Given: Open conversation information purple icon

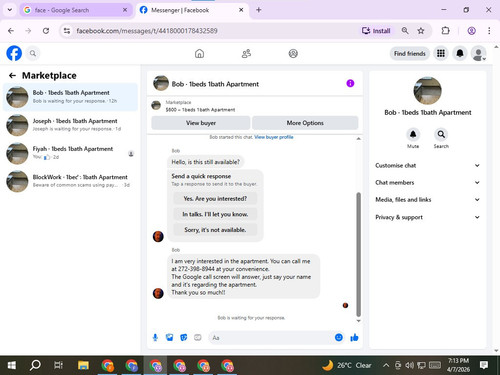Looking at the screenshot, I should tap(350, 83).
